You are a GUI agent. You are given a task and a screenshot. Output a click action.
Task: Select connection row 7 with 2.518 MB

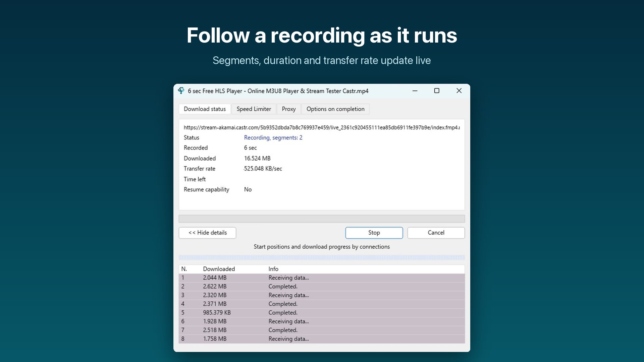point(322,330)
